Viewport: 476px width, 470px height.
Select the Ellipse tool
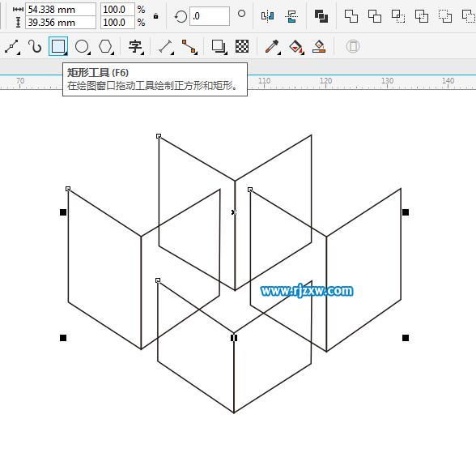[82, 46]
